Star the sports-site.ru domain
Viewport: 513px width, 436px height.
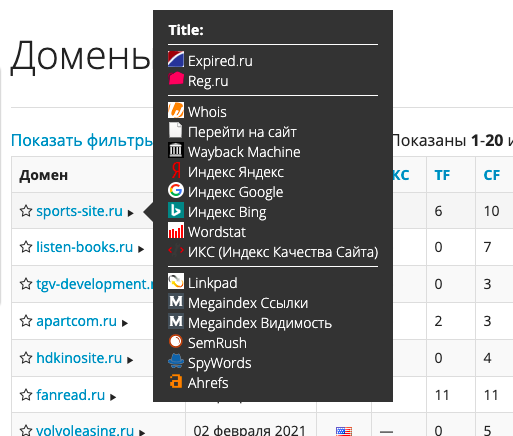pyautogui.click(x=26, y=211)
